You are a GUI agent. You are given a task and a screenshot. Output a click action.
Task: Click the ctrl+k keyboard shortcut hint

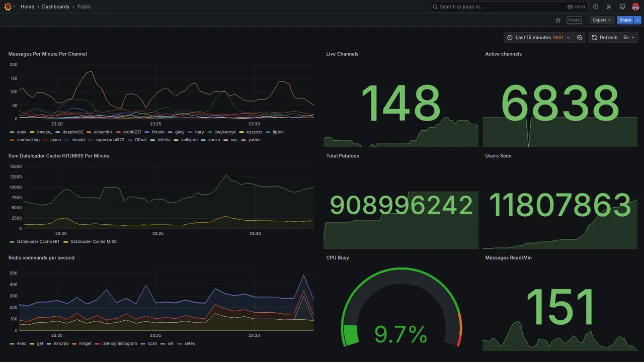pos(577,7)
